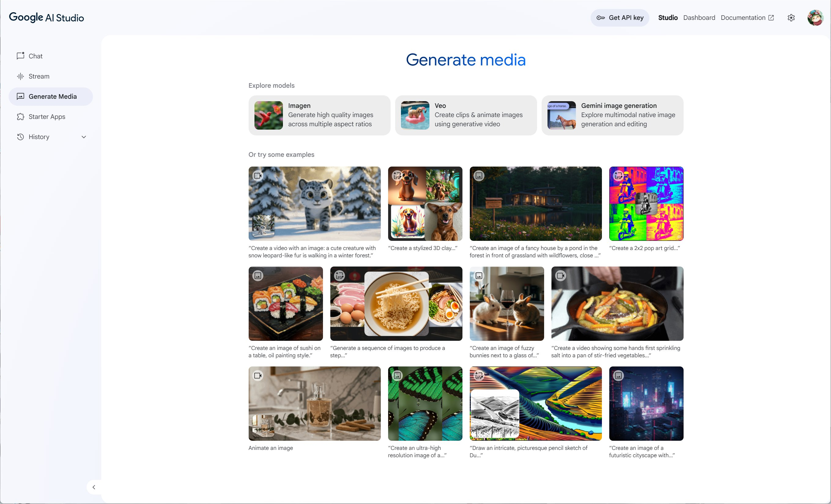Switch to the Dashboard tab
This screenshot has height=504, width=831.
pos(699,18)
